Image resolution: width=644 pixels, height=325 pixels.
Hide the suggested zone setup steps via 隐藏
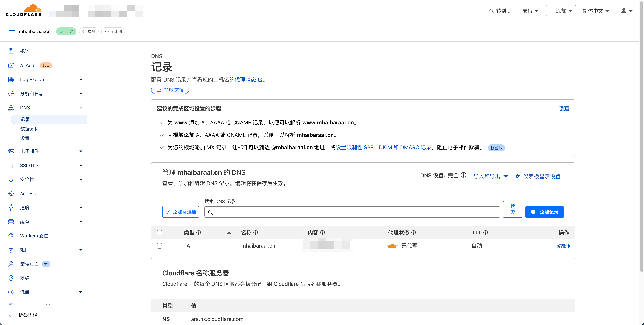[564, 109]
